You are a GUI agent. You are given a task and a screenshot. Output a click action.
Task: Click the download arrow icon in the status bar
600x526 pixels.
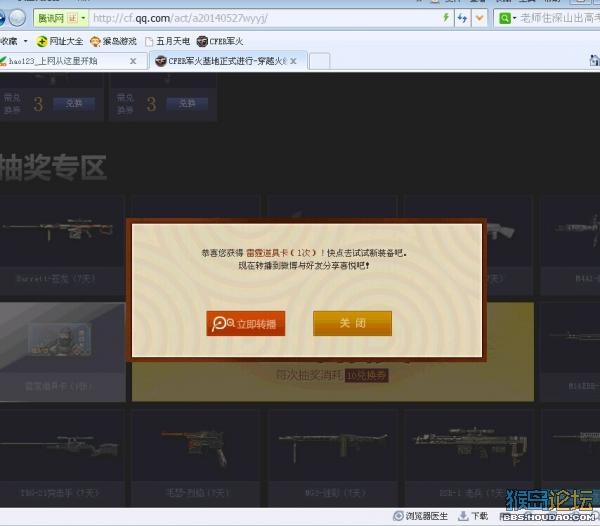[463, 516]
